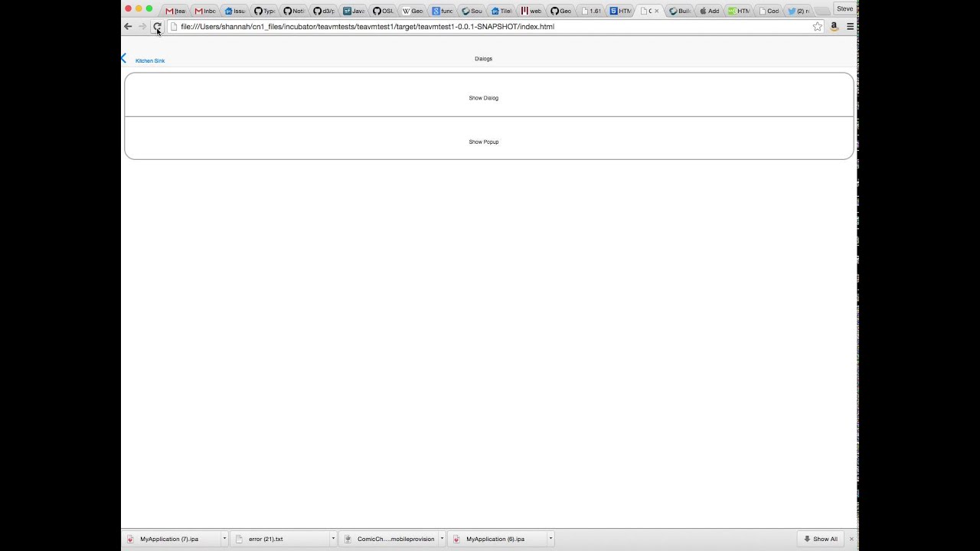Open the Chrome hamburger menu
The width and height of the screenshot is (980, 551).
pos(850,27)
